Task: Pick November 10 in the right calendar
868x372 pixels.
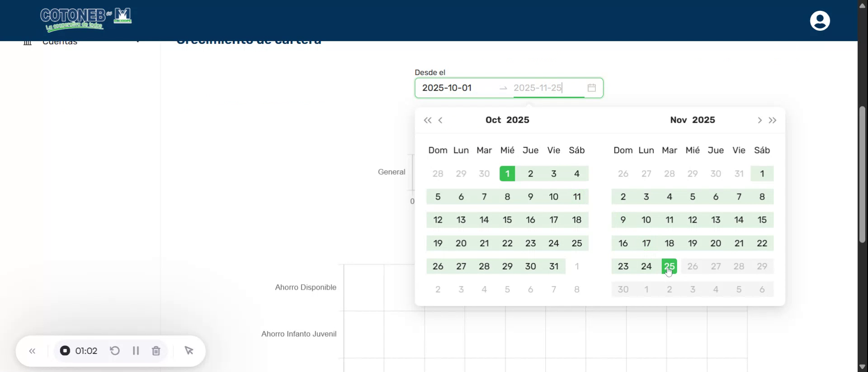Action: click(x=646, y=220)
